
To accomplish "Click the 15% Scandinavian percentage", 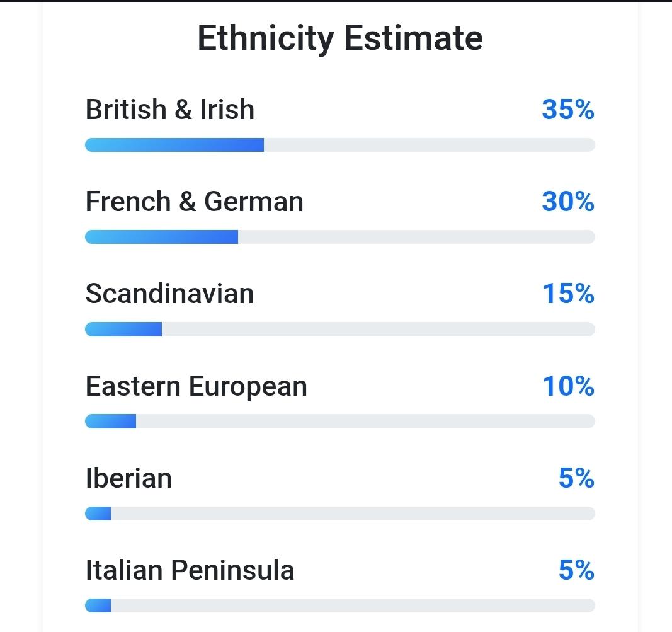I will click(568, 294).
